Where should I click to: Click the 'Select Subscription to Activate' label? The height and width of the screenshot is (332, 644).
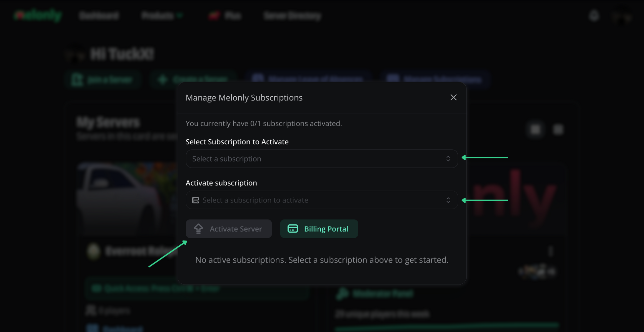click(x=237, y=142)
